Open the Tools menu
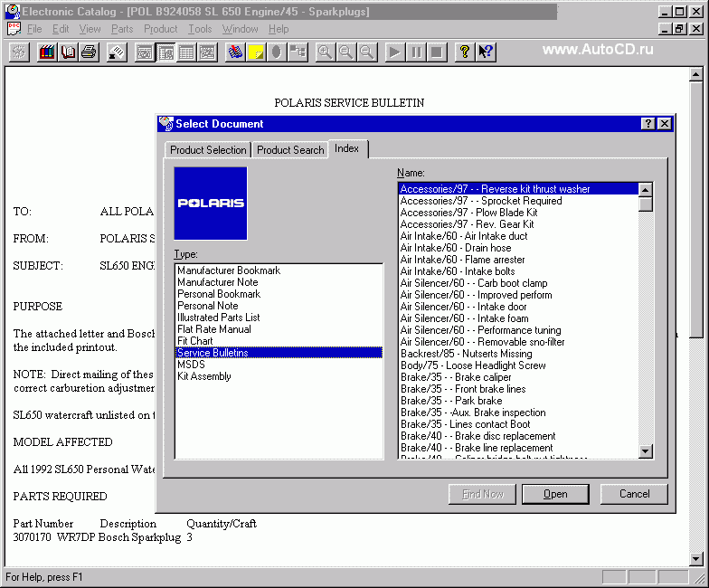 tap(200, 29)
